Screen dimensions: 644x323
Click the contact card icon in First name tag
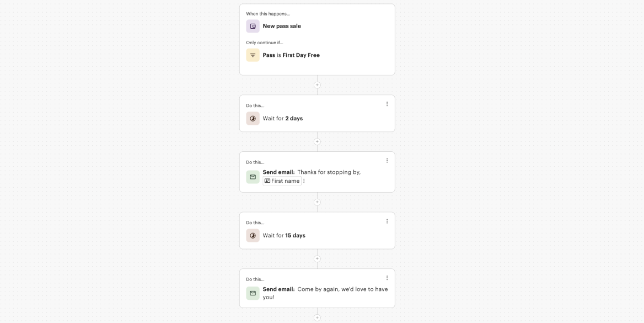(267, 181)
